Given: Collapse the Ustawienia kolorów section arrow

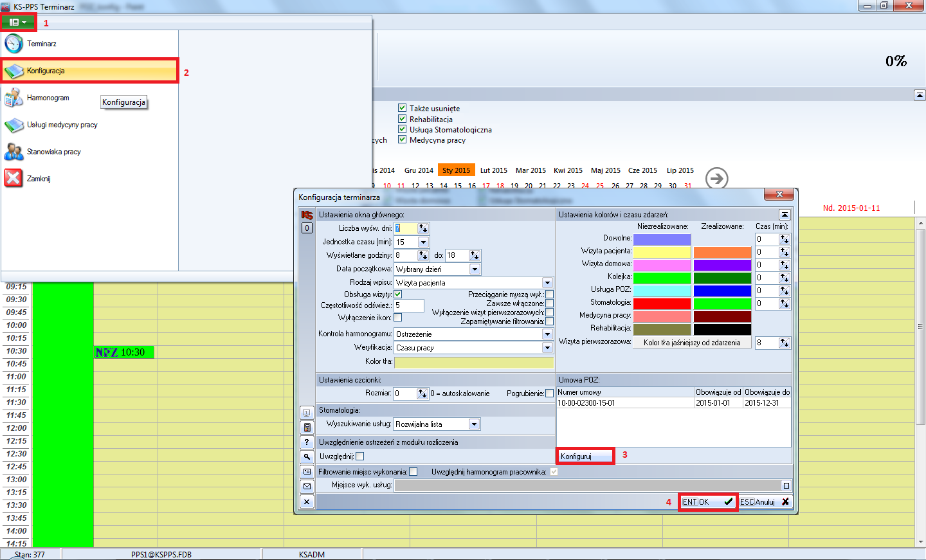Looking at the screenshot, I should click(785, 215).
